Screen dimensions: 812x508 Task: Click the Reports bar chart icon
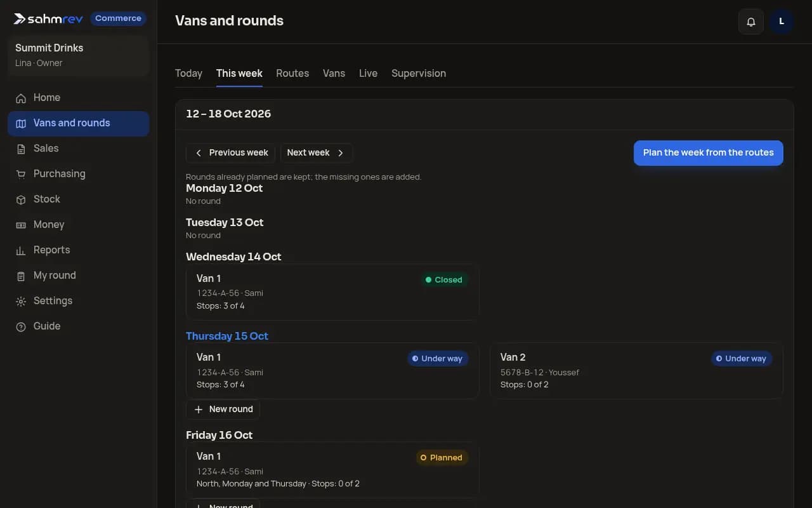[21, 250]
